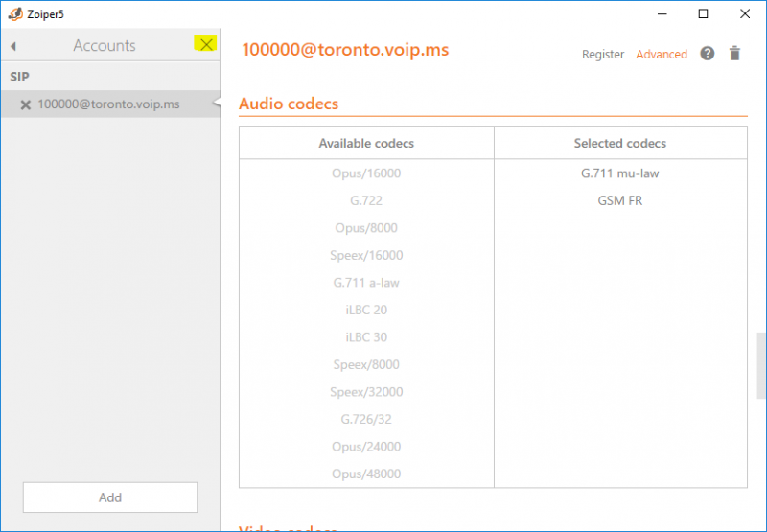Select Opus/8000 in available codecs
The image size is (767, 532).
(366, 228)
